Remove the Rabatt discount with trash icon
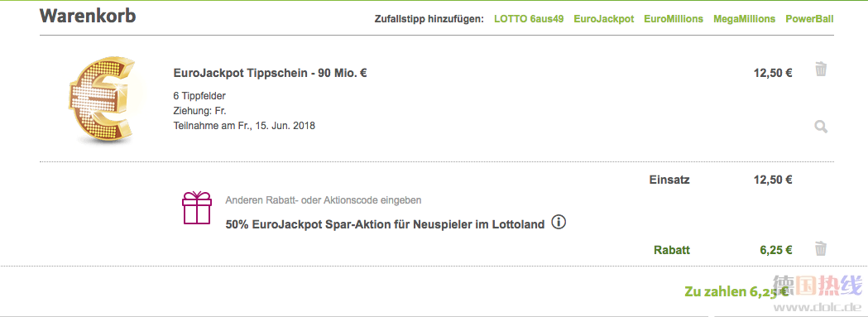Screen dimensions: 868x317 tap(821, 248)
